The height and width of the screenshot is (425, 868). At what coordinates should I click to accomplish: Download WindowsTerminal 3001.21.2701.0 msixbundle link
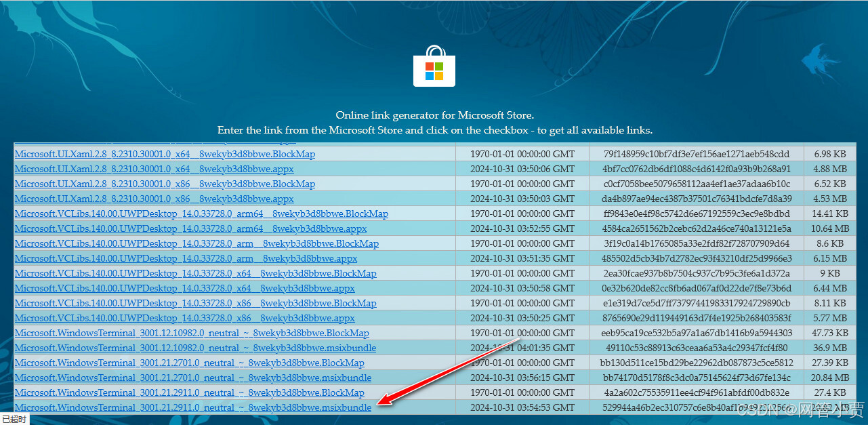(x=193, y=378)
